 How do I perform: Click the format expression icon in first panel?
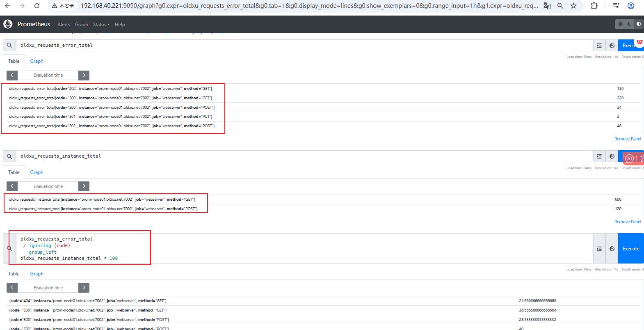pyautogui.click(x=599, y=46)
